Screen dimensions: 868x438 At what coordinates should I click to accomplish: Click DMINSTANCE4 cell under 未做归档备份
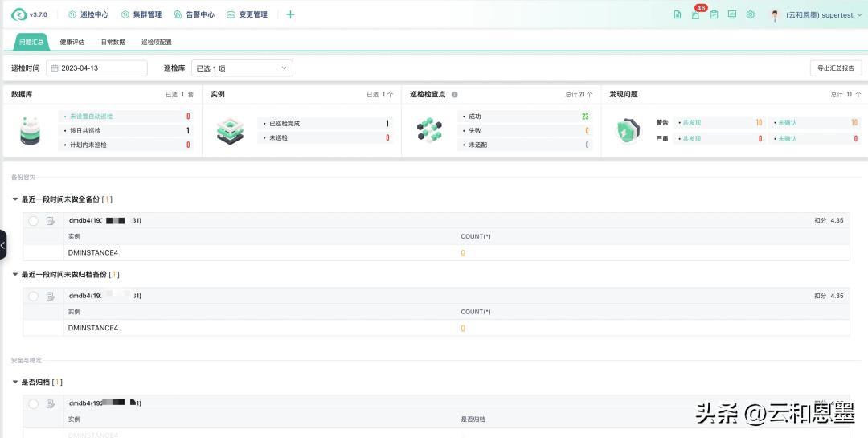tap(93, 329)
